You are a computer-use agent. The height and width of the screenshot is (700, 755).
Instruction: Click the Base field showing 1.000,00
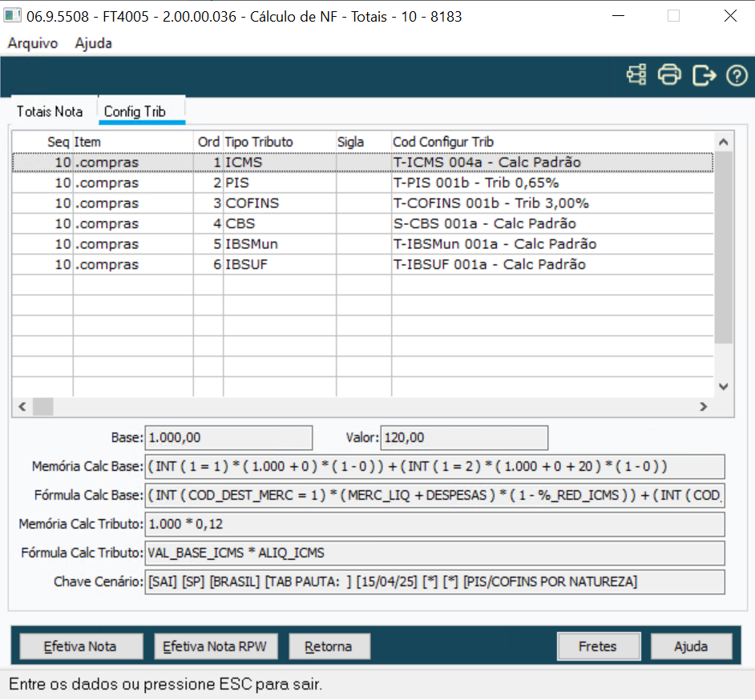click(x=228, y=438)
